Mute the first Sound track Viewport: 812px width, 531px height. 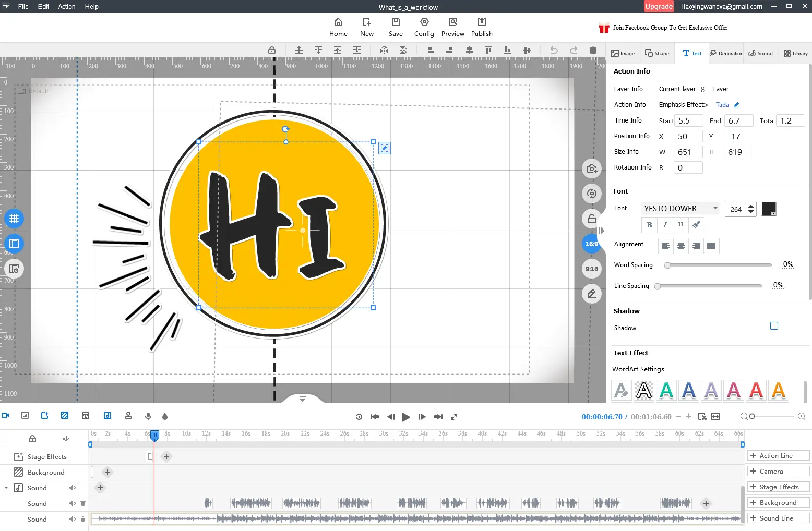click(73, 503)
